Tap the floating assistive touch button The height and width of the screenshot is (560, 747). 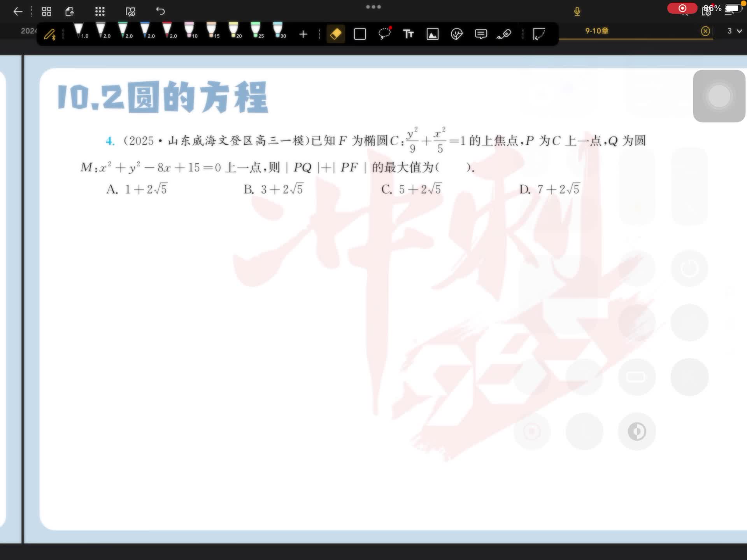coord(719,96)
